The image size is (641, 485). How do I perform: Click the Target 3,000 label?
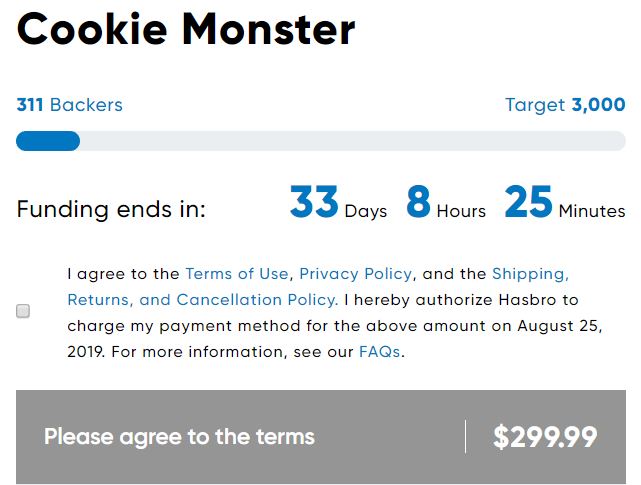pyautogui.click(x=565, y=105)
